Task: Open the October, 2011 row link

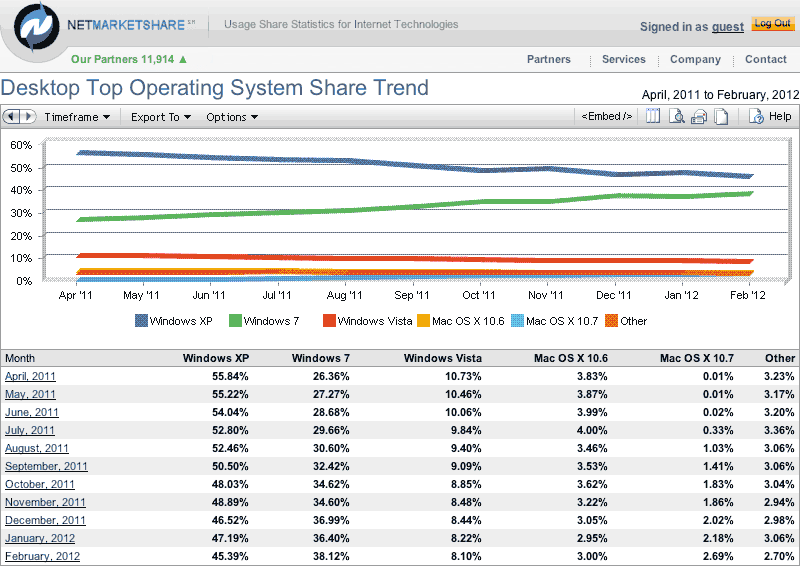Action: coord(40,484)
